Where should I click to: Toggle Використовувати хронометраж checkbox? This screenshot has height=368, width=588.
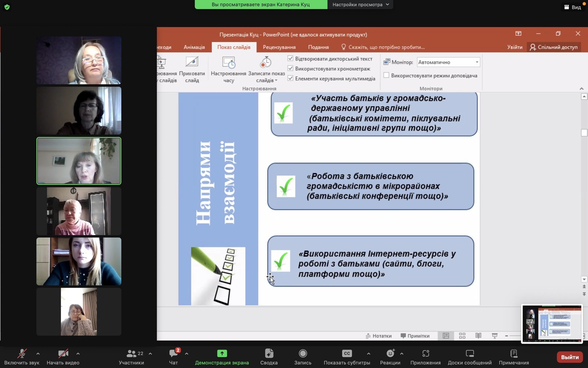(x=290, y=68)
